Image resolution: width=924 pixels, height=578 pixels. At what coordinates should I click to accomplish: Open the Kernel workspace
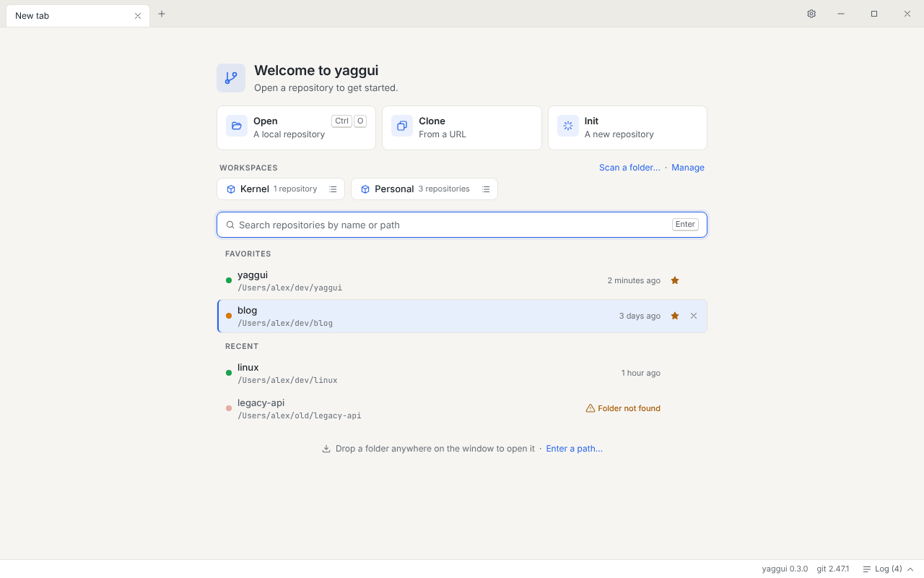[x=281, y=189]
